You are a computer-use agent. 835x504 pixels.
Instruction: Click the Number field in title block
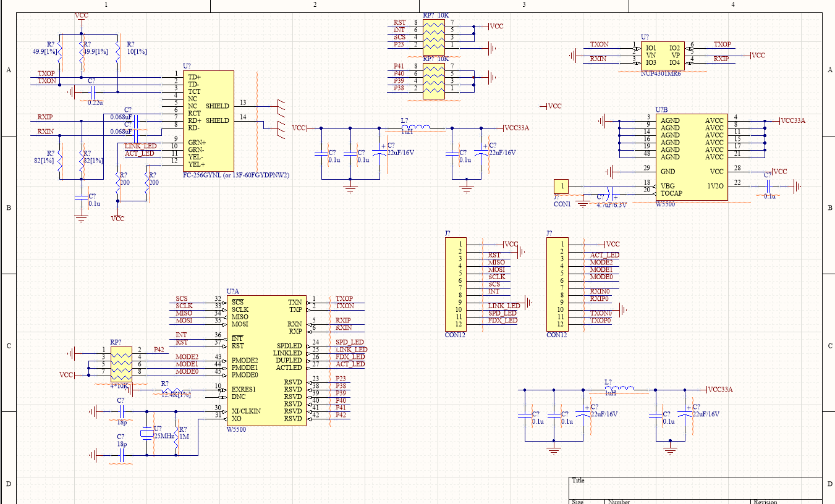(678, 501)
